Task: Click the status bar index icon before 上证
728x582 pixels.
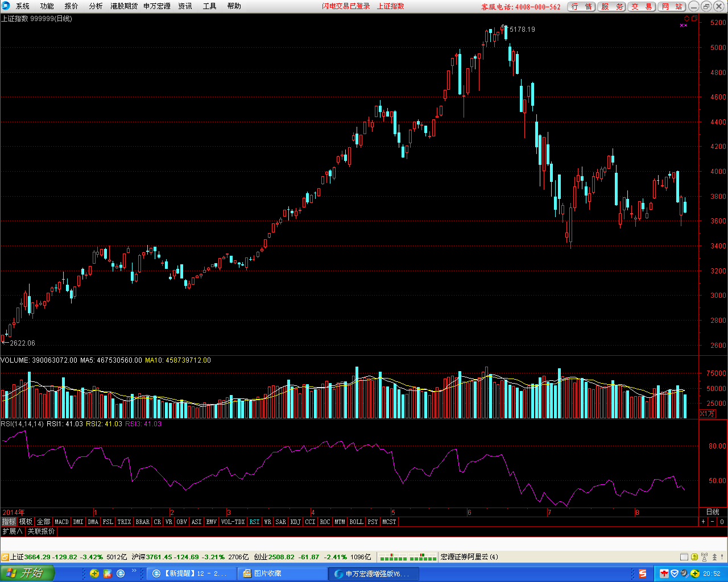Action: (x=5, y=557)
